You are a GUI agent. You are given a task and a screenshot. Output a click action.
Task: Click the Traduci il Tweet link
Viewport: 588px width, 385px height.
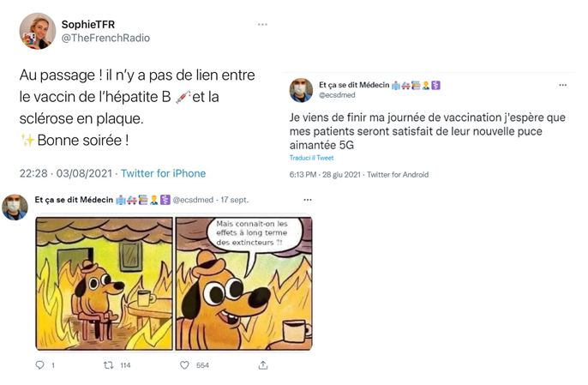pyautogui.click(x=311, y=158)
